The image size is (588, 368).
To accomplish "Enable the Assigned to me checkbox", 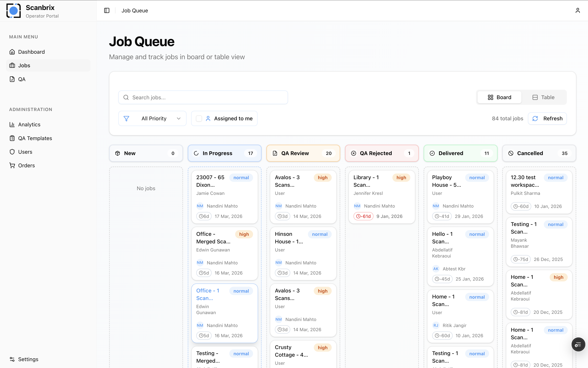I will (x=199, y=118).
